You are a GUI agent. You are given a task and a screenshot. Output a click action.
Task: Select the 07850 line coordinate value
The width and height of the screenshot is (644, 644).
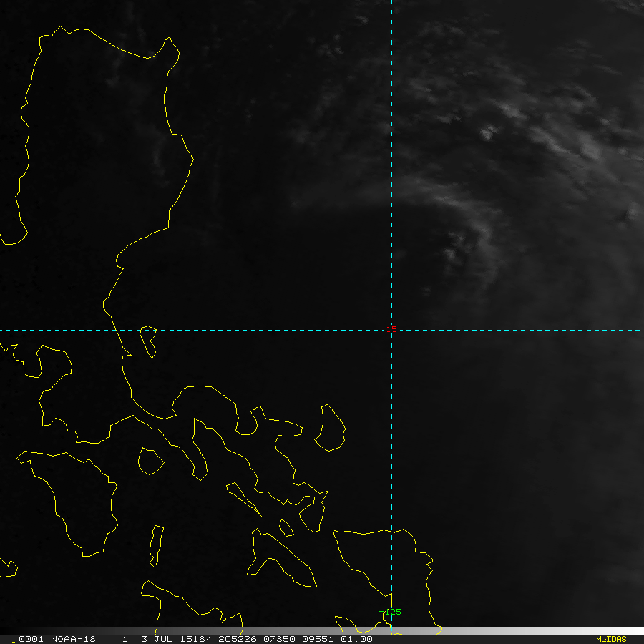coord(279,639)
